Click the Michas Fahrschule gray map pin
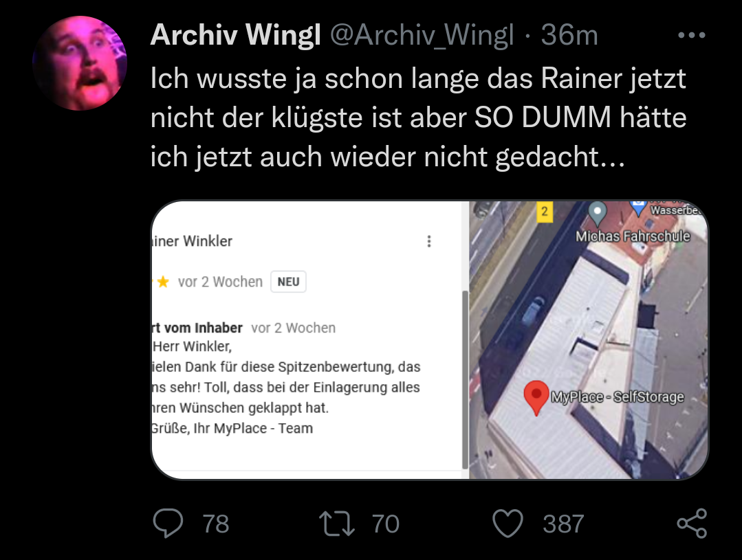 coord(597,213)
